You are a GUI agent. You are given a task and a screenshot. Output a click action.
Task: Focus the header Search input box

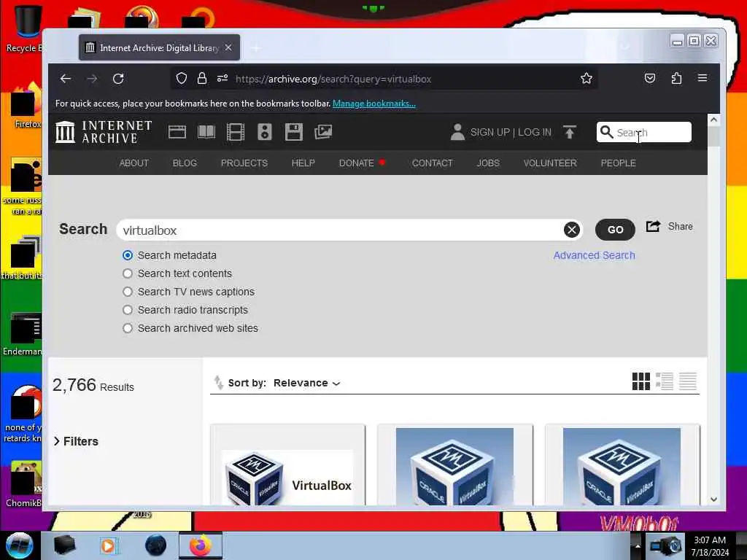(x=643, y=132)
